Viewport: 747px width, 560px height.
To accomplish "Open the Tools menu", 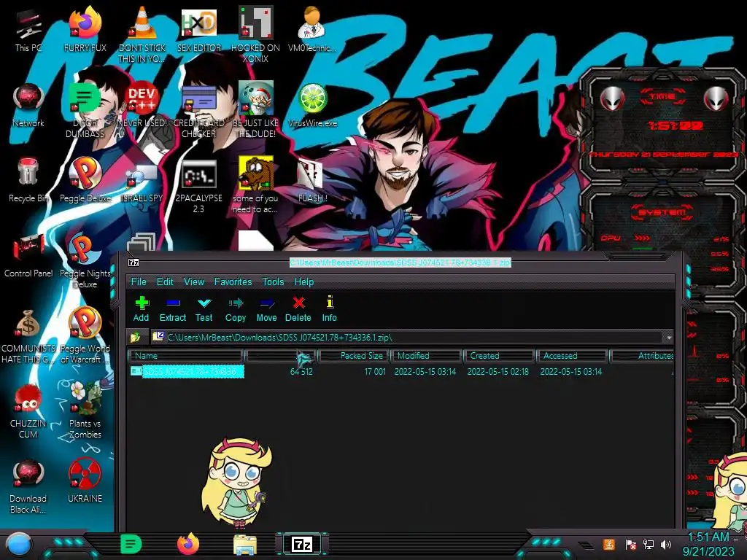I will click(273, 282).
